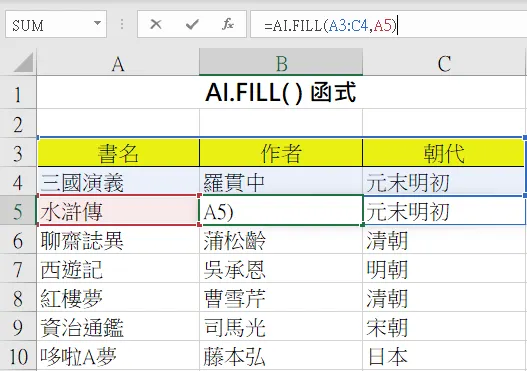This screenshot has height=371, width=527.
Task: Click cell 西遊記
Action: click(118, 269)
